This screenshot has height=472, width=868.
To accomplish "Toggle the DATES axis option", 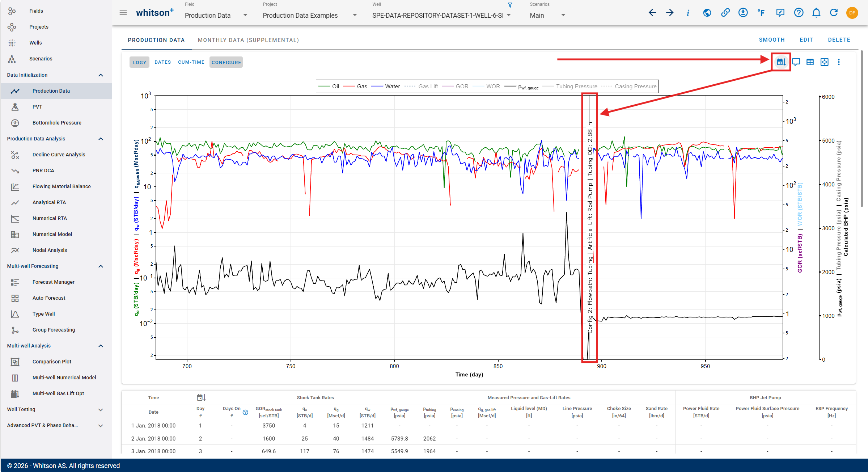I will click(162, 62).
